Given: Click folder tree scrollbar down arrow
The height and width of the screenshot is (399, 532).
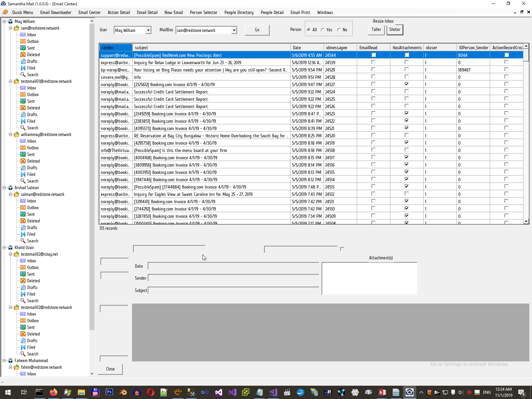Looking at the screenshot, I should (x=92, y=374).
